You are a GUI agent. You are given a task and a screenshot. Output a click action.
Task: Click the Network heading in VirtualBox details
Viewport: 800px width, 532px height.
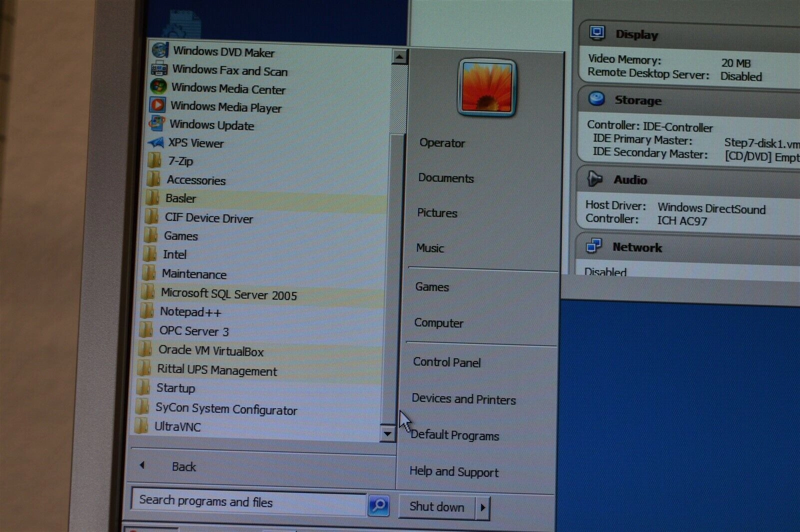pyautogui.click(x=637, y=247)
